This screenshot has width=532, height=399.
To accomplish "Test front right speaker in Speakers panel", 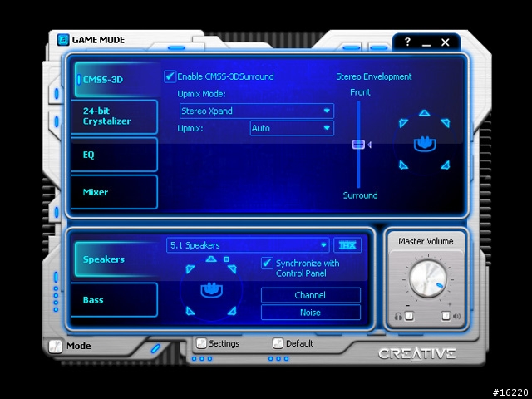I will tap(232, 268).
